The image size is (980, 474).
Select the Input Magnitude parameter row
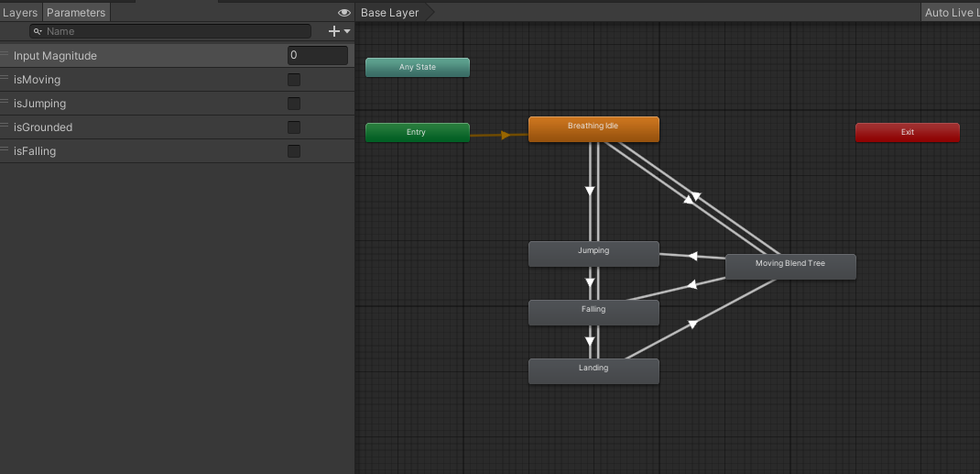pos(177,56)
